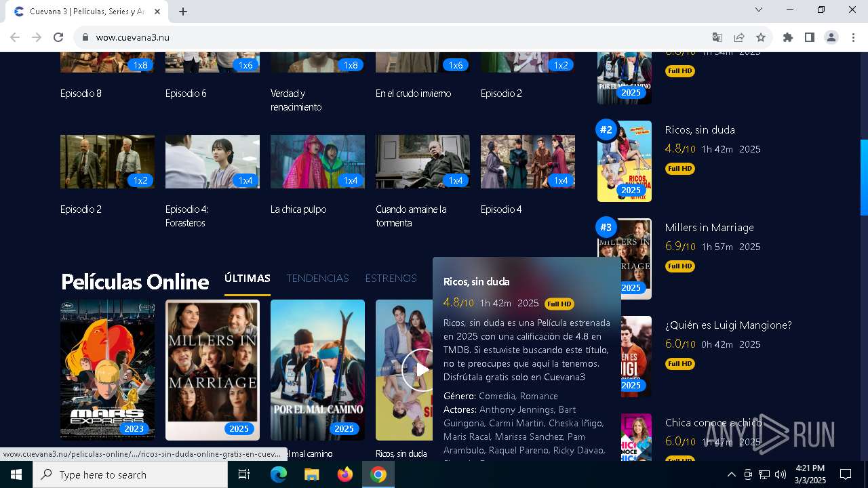Viewport: 868px width, 488px height.
Task: Open the Chrome profile avatar
Action: coord(831,37)
